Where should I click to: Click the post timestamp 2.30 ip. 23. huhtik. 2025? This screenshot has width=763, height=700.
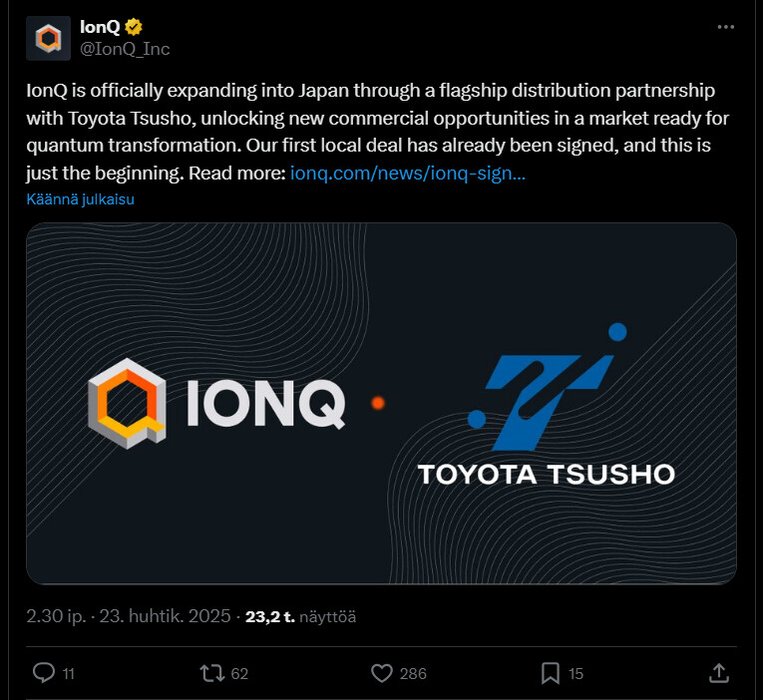pyautogui.click(x=129, y=616)
